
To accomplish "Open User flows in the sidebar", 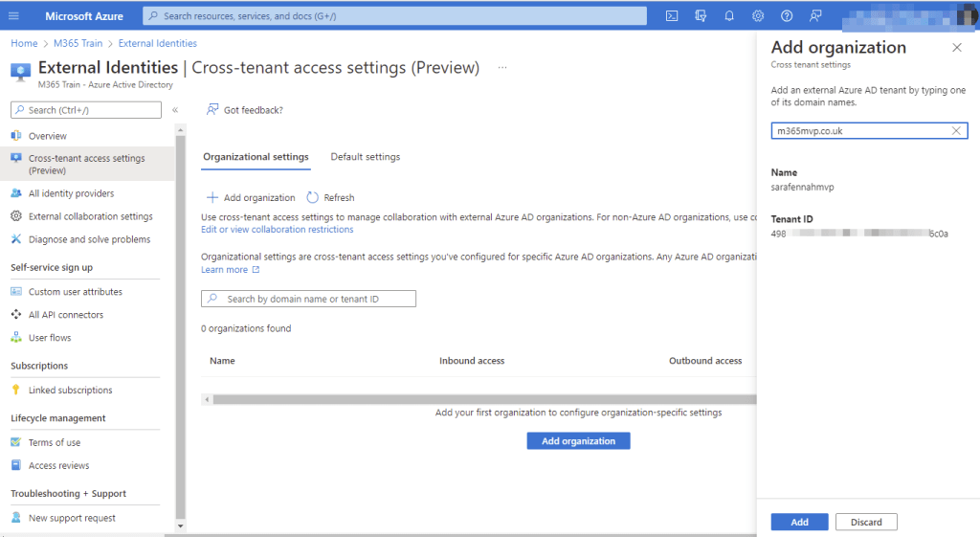I will 50,338.
